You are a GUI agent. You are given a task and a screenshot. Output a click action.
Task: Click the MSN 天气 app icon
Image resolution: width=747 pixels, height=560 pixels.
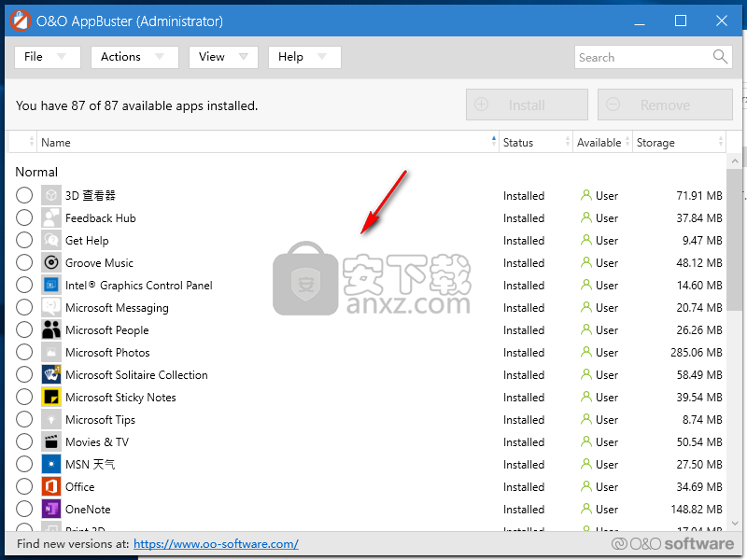tap(51, 464)
